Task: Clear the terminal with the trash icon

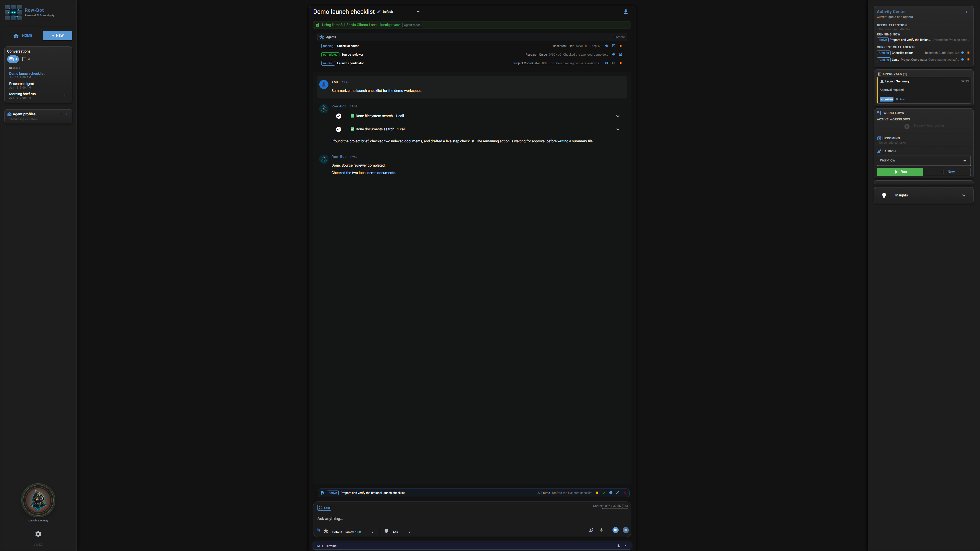Action: click(619, 546)
